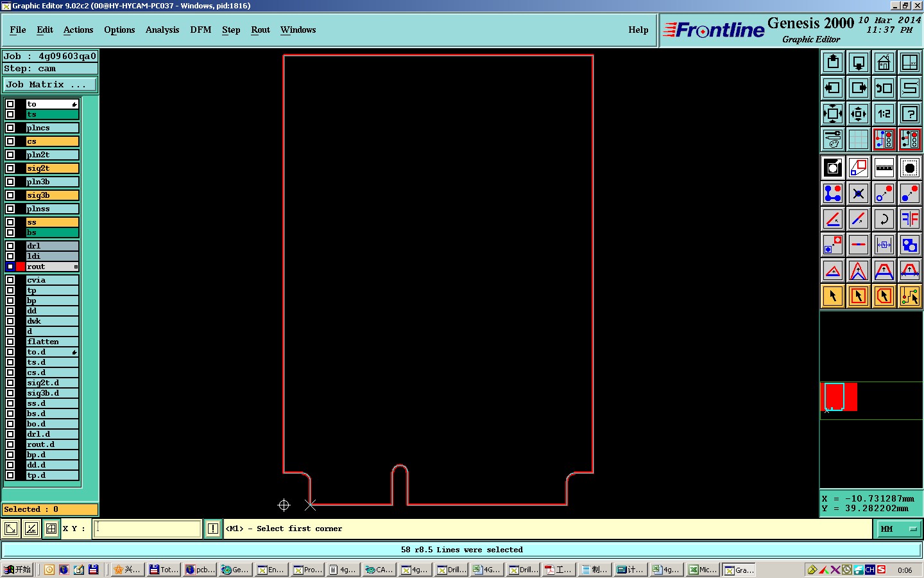
Task: Click the Job Matrix button
Action: [x=50, y=85]
